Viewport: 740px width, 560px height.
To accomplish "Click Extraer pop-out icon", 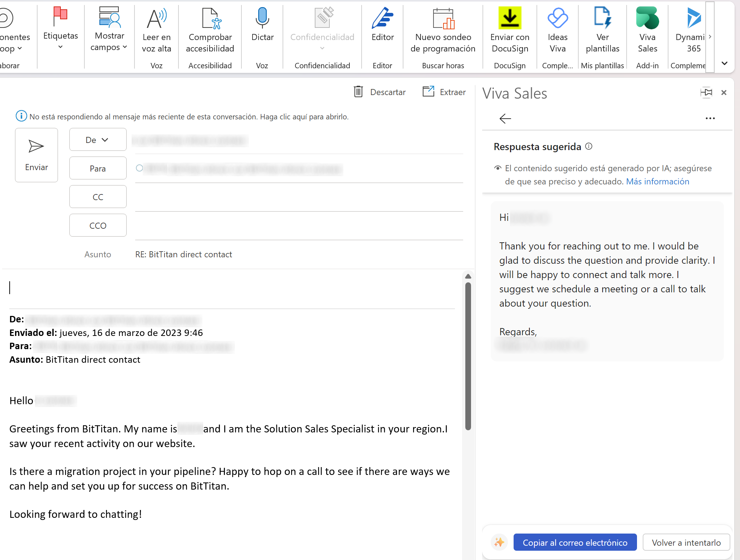I will coord(428,91).
